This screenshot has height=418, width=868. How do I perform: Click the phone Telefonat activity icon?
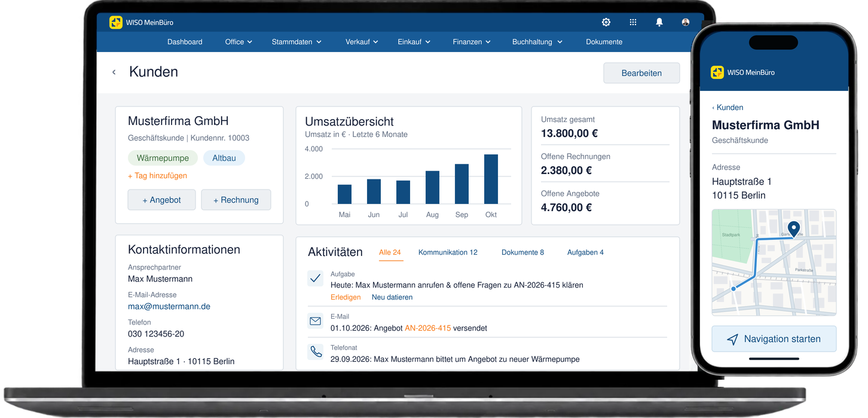point(315,352)
